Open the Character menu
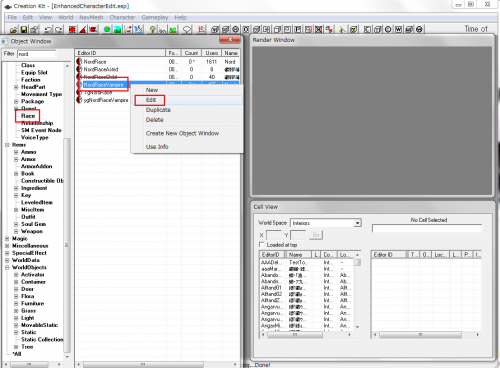 pos(122,17)
